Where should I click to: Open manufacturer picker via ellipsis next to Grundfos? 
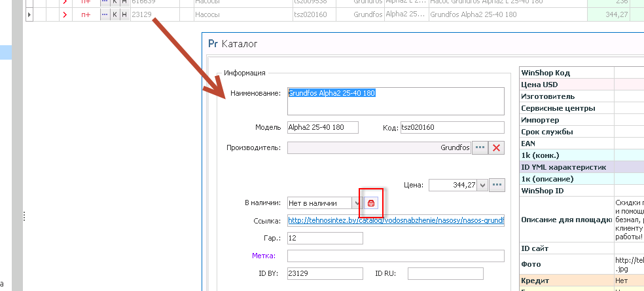click(x=480, y=148)
